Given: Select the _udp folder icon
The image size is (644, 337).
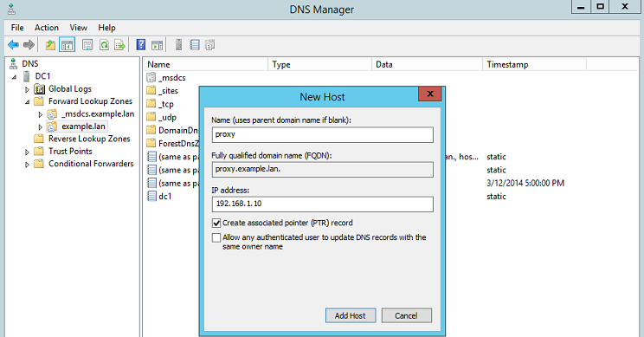Looking at the screenshot, I should click(151, 117).
